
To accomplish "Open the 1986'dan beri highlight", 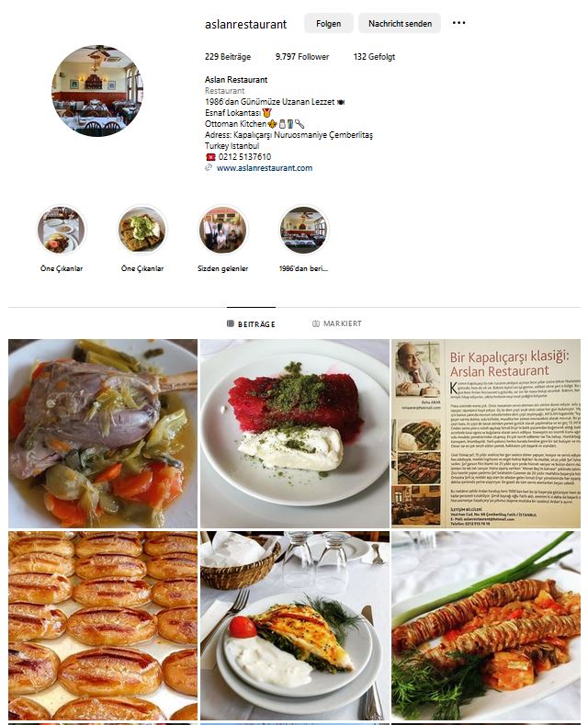I will (x=304, y=230).
